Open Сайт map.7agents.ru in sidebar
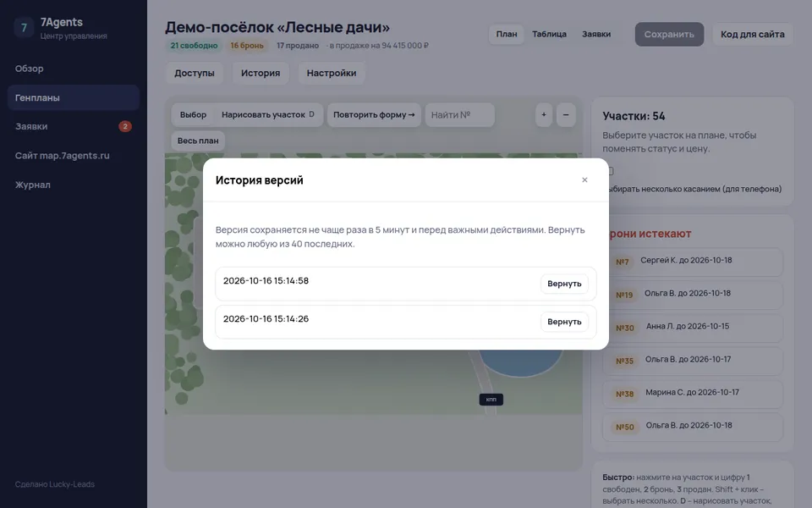 pyautogui.click(x=73, y=156)
